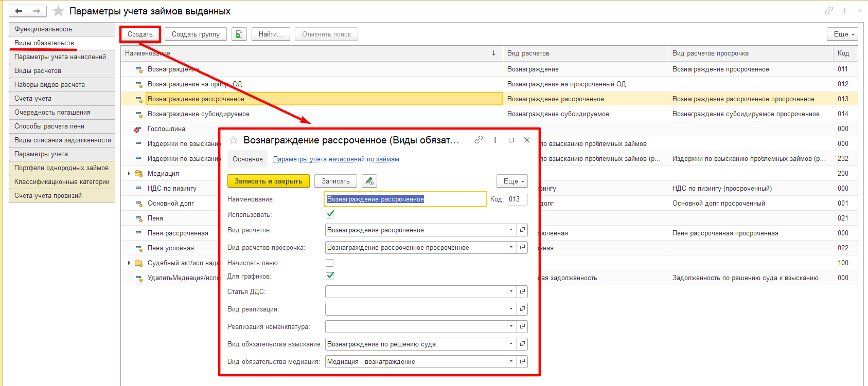This screenshot has height=386, width=868.
Task: Expand Вид расчетов просрочка dropdown arrow
Action: 511,247
